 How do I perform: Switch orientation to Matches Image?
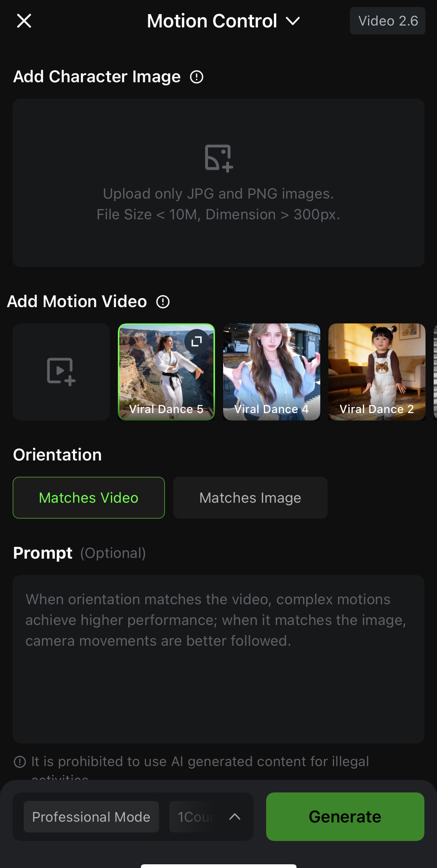click(x=250, y=498)
